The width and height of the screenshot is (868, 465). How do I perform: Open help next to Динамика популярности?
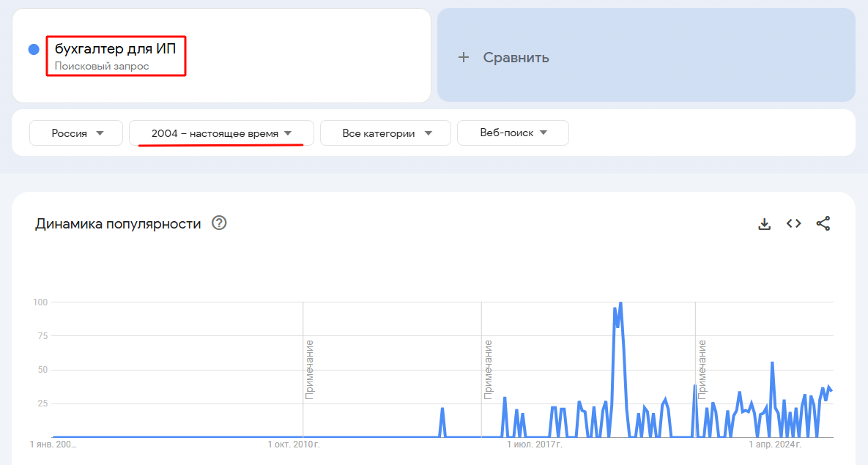point(218,223)
